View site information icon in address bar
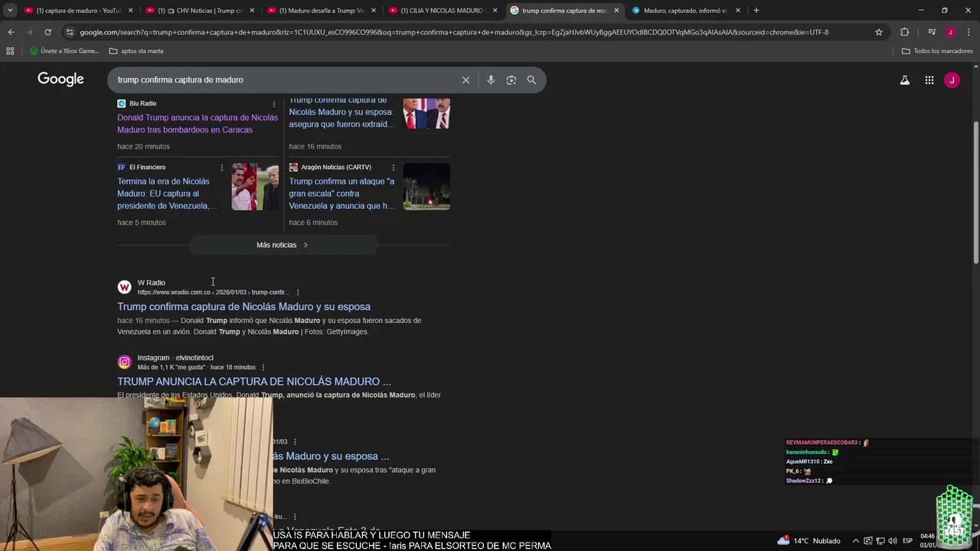The height and width of the screenshot is (551, 980). click(70, 32)
